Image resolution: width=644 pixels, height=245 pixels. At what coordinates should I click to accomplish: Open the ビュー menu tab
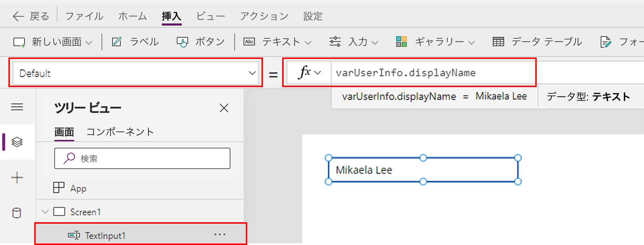(x=211, y=16)
